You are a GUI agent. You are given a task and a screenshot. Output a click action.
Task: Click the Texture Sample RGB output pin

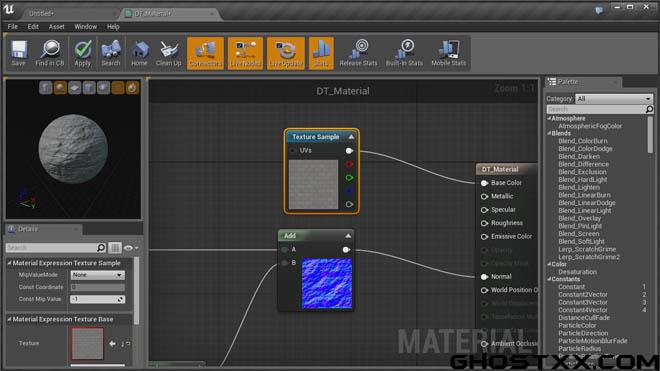coord(349,151)
